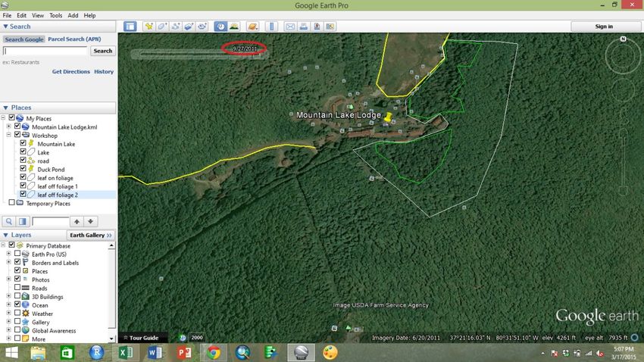Show sunlight across the landscape
The height and width of the screenshot is (362, 644).
pos(234,27)
